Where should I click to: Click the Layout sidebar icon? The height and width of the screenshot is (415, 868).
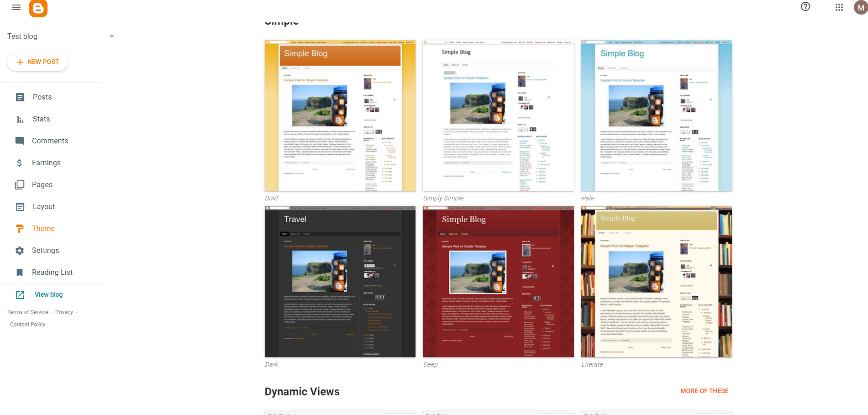20,207
